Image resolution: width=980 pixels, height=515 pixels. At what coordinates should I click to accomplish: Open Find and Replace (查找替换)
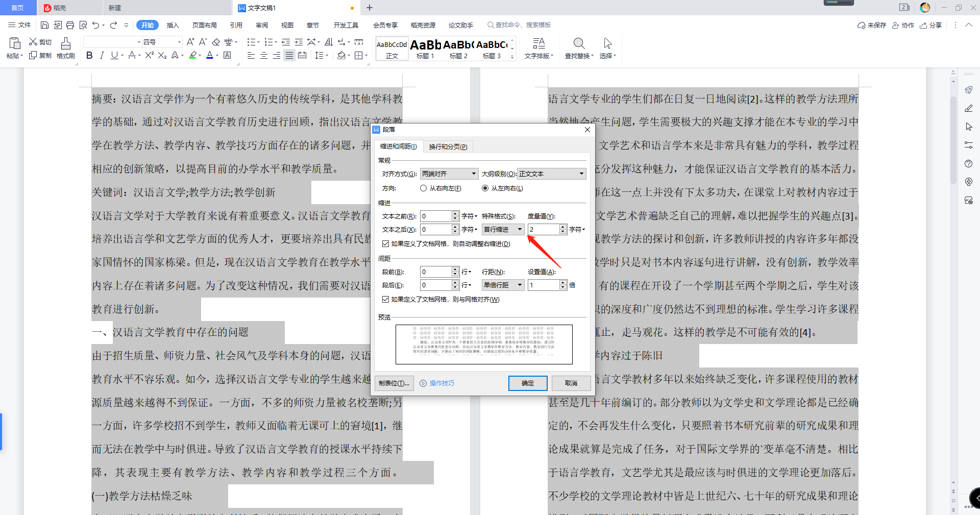tap(579, 48)
